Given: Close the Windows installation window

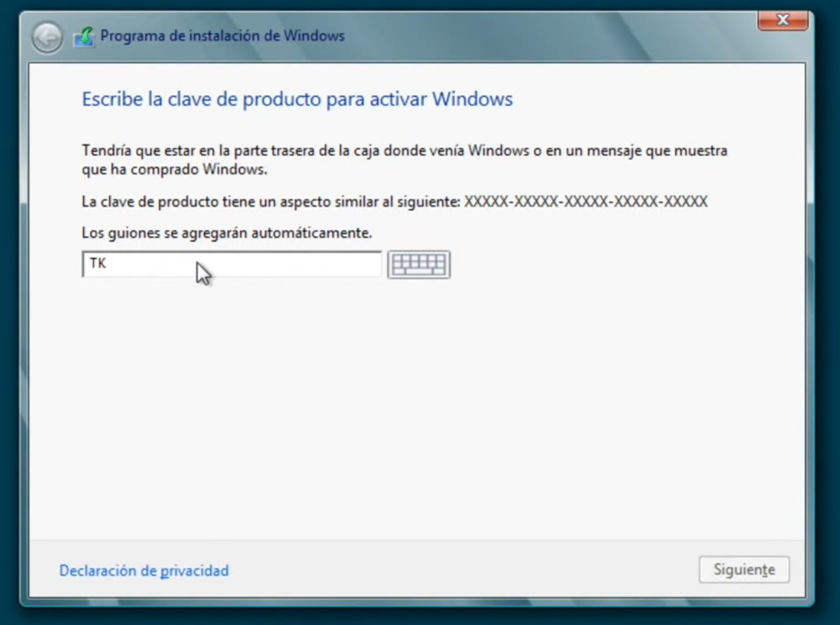Looking at the screenshot, I should [782, 21].
